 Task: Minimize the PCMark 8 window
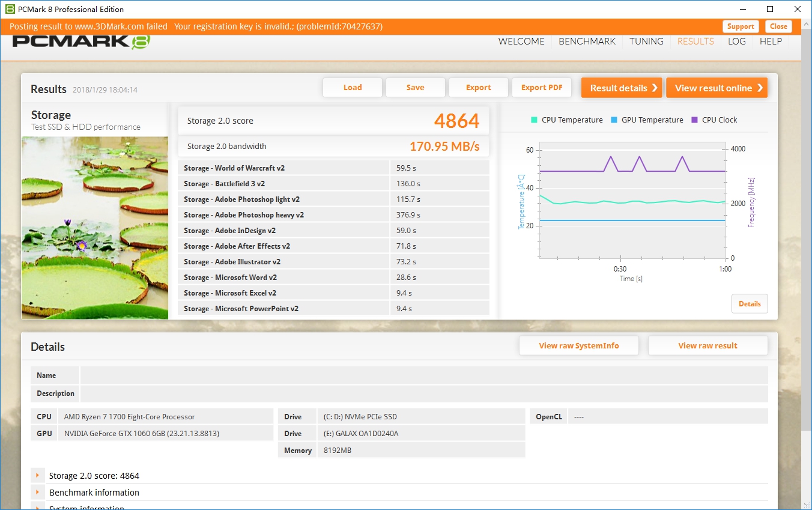click(742, 9)
